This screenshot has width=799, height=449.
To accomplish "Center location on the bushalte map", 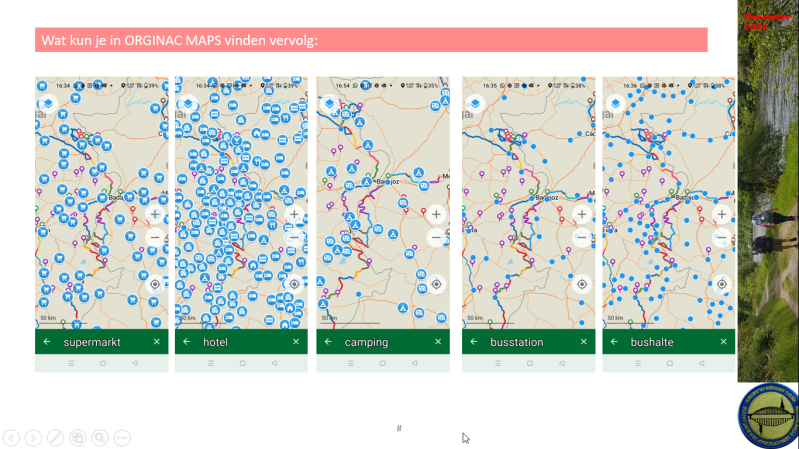I will click(x=722, y=284).
